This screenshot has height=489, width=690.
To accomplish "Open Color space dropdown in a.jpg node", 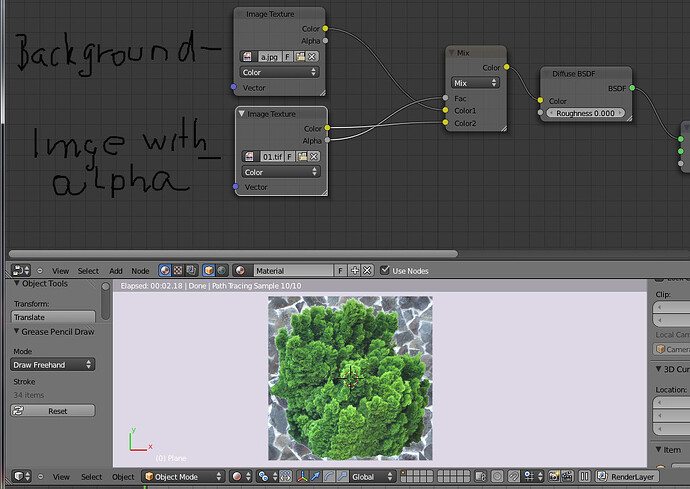I will pos(279,72).
